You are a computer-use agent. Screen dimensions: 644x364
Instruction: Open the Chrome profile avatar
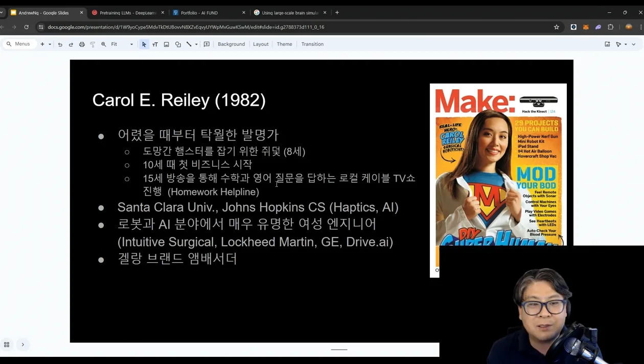629,27
